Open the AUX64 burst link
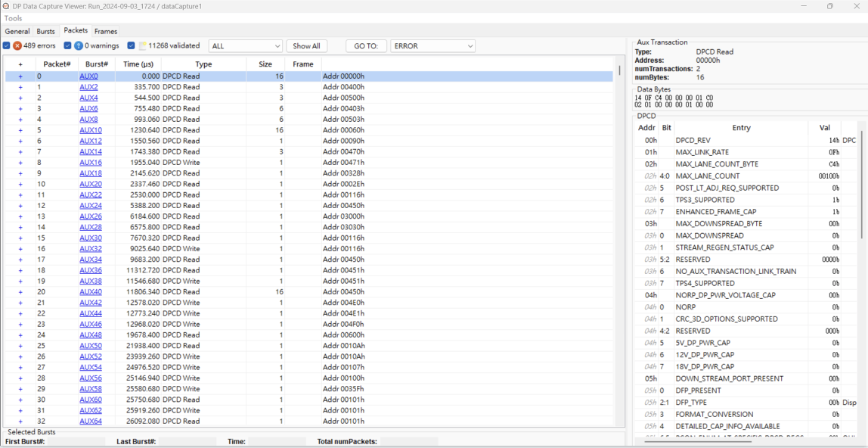 (x=90, y=422)
